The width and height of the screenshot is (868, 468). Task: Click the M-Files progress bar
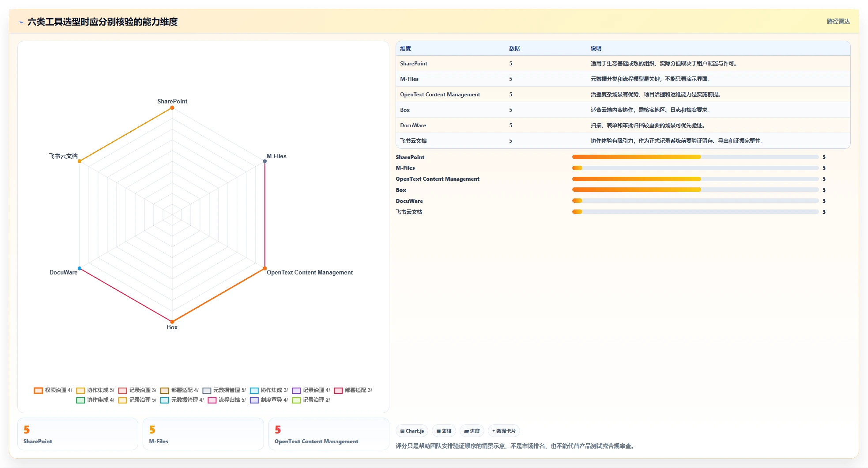pos(695,168)
